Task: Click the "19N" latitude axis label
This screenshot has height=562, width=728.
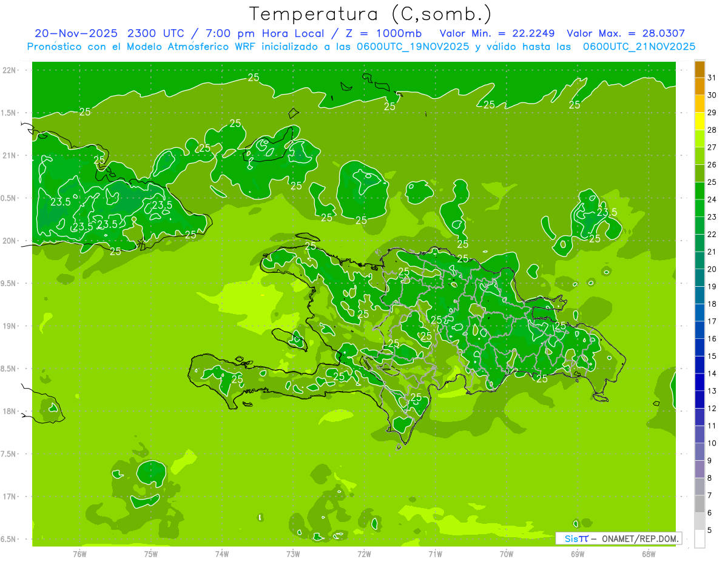Action: click(9, 326)
